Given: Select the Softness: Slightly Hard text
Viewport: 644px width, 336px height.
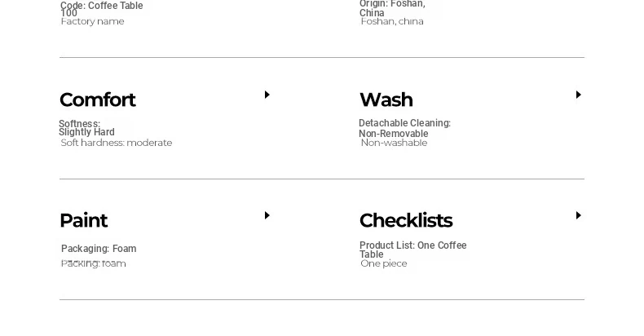Looking at the screenshot, I should click(x=86, y=128).
